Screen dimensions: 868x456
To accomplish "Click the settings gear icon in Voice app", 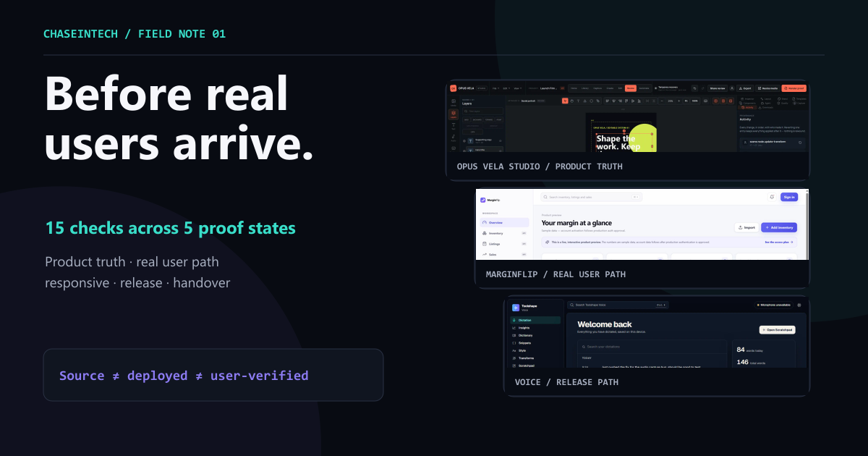I will 799,305.
